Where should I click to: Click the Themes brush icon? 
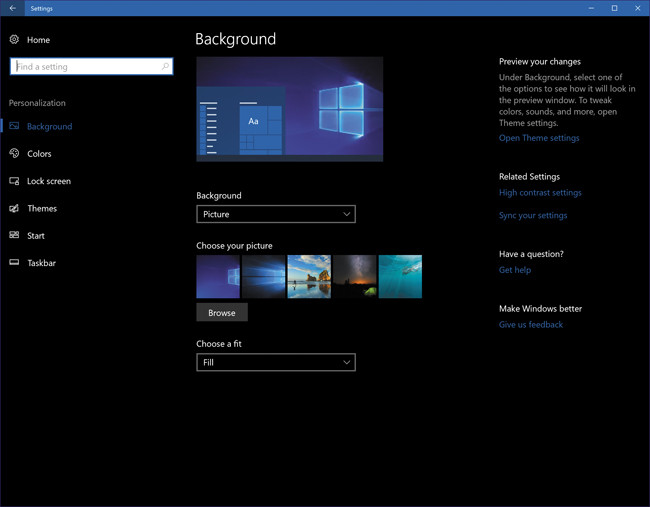(14, 208)
